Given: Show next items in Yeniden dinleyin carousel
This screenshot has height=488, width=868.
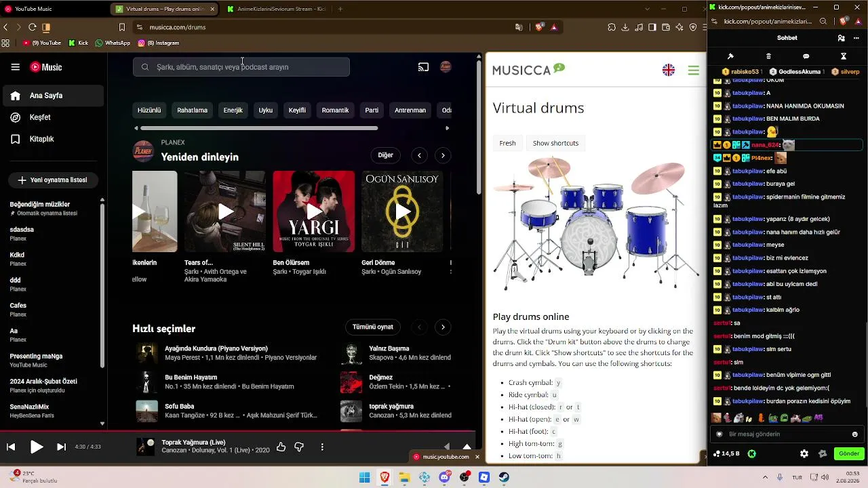Looking at the screenshot, I should (x=443, y=155).
